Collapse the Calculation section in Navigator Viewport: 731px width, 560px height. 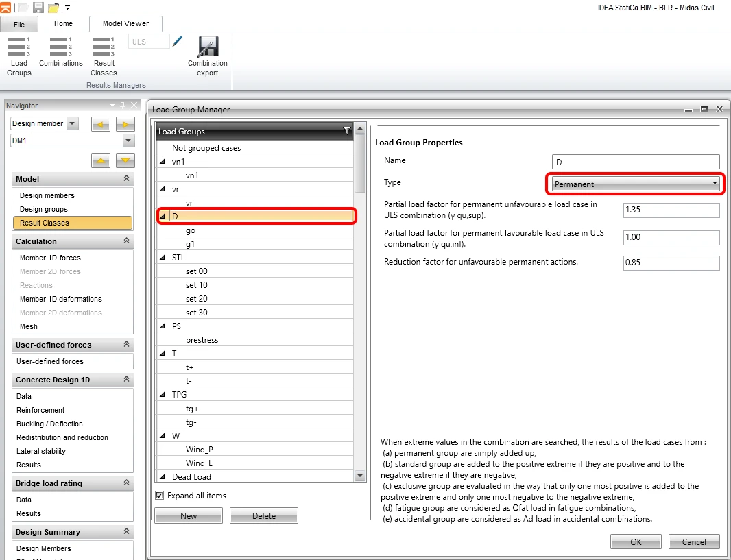coord(126,241)
